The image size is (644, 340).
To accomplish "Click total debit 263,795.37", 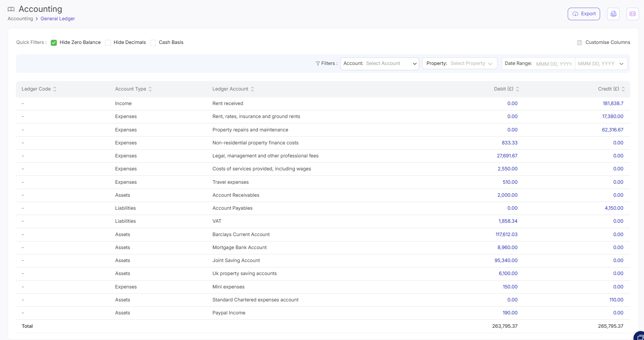I will (505, 326).
